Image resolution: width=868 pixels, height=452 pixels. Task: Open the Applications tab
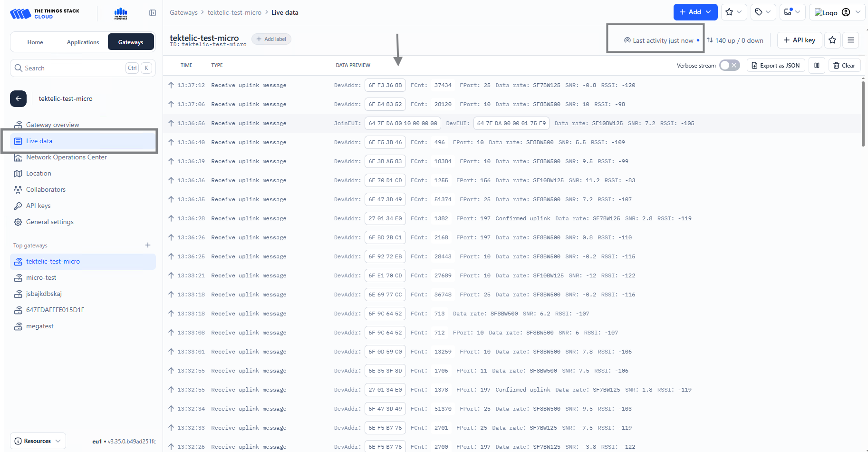point(83,42)
